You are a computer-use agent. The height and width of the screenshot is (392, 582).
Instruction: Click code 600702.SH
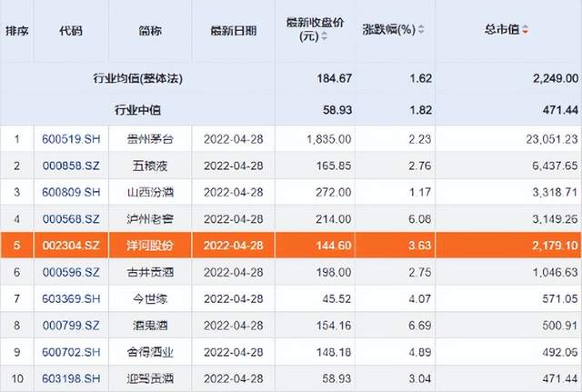[71, 352]
